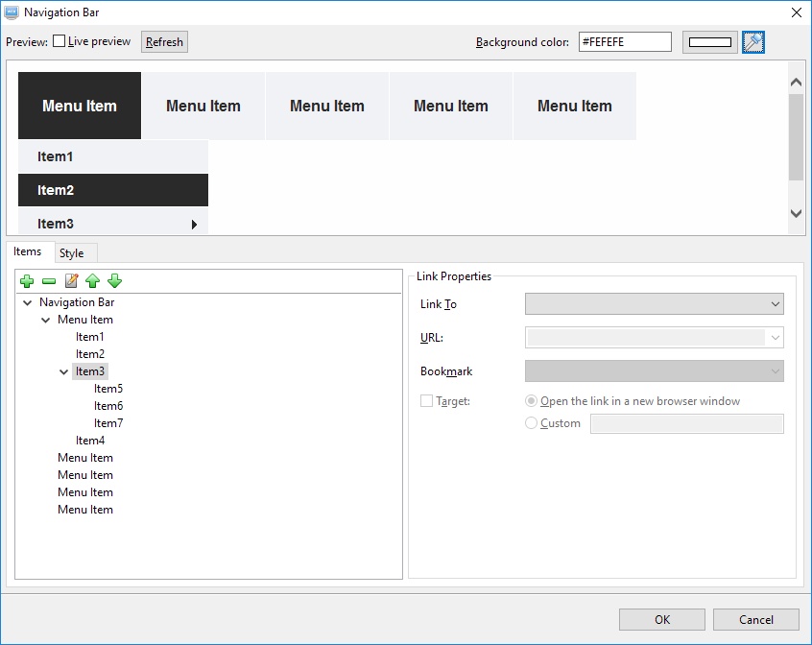The width and height of the screenshot is (812, 645).
Task: Tick the Target checkbox
Action: [x=426, y=401]
